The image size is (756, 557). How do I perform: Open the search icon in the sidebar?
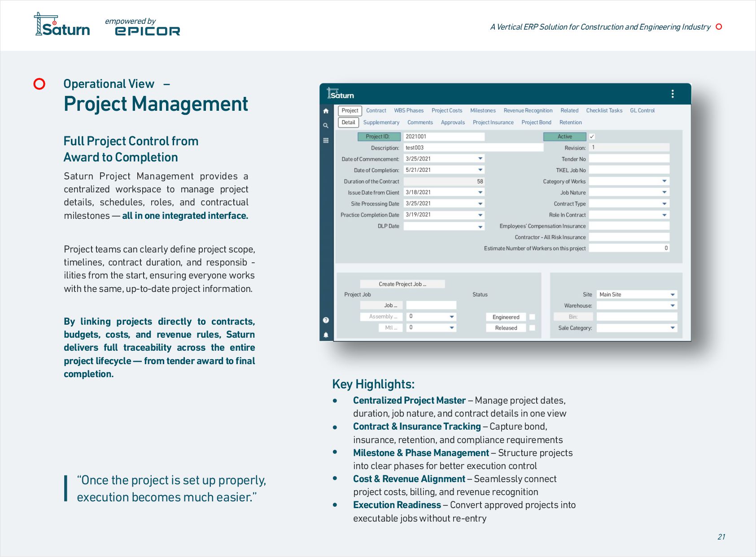pos(326,126)
